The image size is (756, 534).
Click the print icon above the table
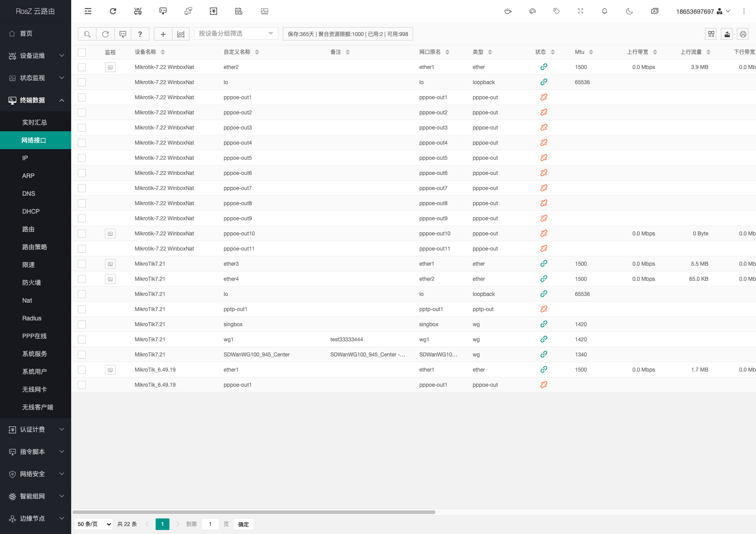coord(743,34)
